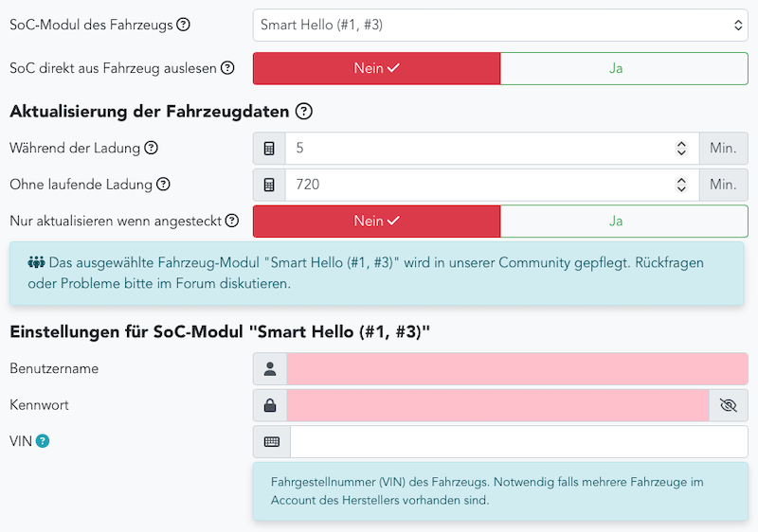758x532 pixels.
Task: Toggle the VIN help tooltip icon
Action: [43, 441]
